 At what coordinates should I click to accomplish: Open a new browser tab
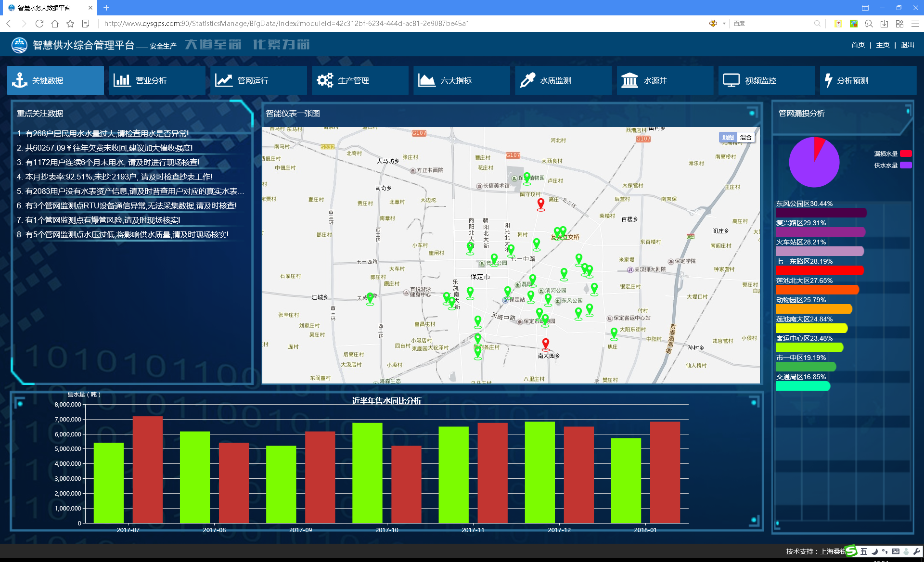click(x=106, y=8)
